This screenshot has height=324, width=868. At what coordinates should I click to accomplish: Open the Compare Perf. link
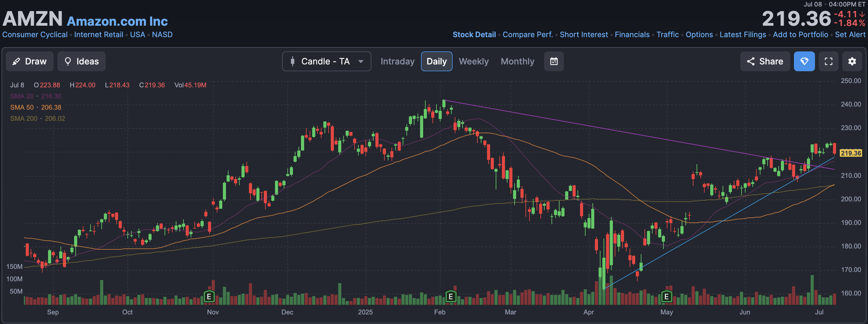click(528, 35)
